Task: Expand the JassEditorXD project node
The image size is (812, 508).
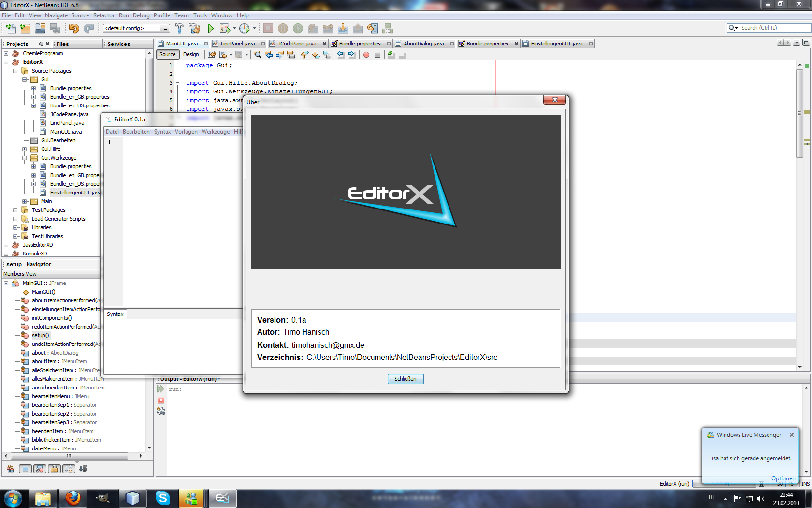Action: [x=6, y=245]
